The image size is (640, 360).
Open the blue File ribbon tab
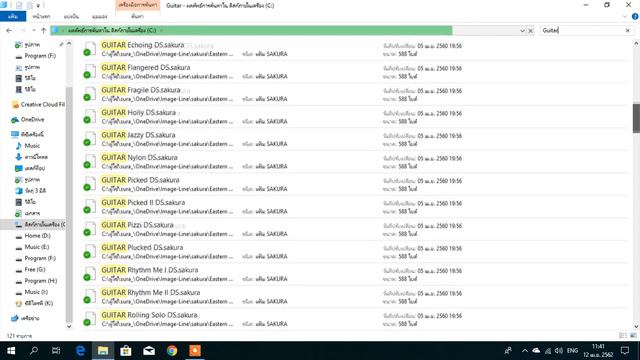13,16
